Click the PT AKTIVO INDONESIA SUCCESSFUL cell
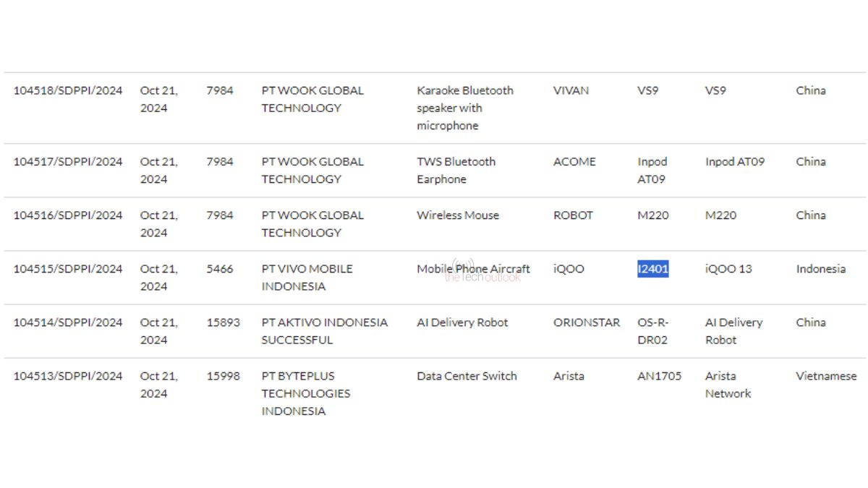This screenshot has height=488, width=868. (x=324, y=331)
